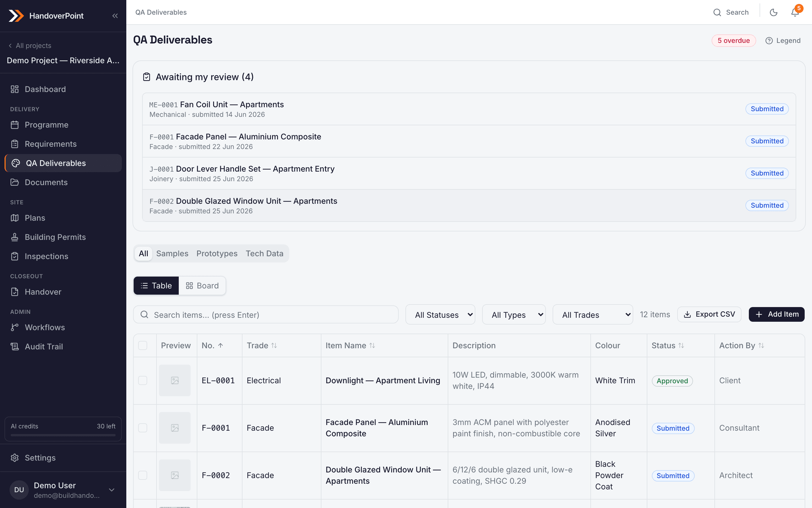Toggle dark mode moon icon
Screen dimensions: 812x508
point(773,12)
